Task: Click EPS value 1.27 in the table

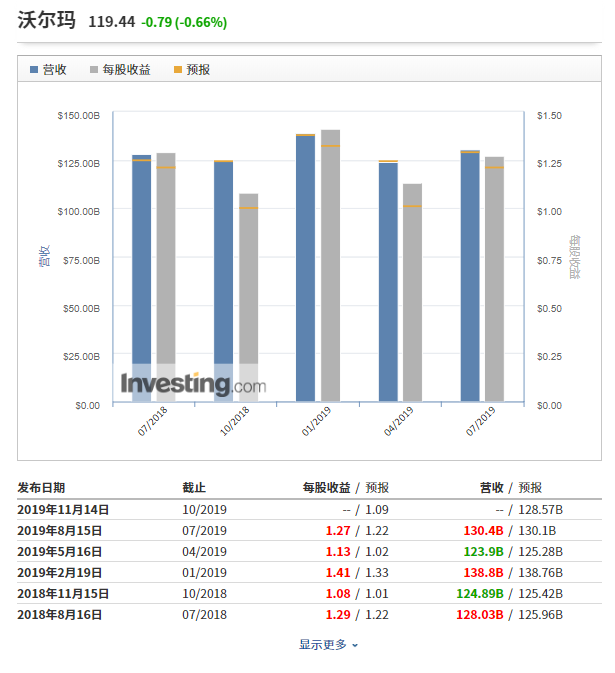Action: click(338, 531)
